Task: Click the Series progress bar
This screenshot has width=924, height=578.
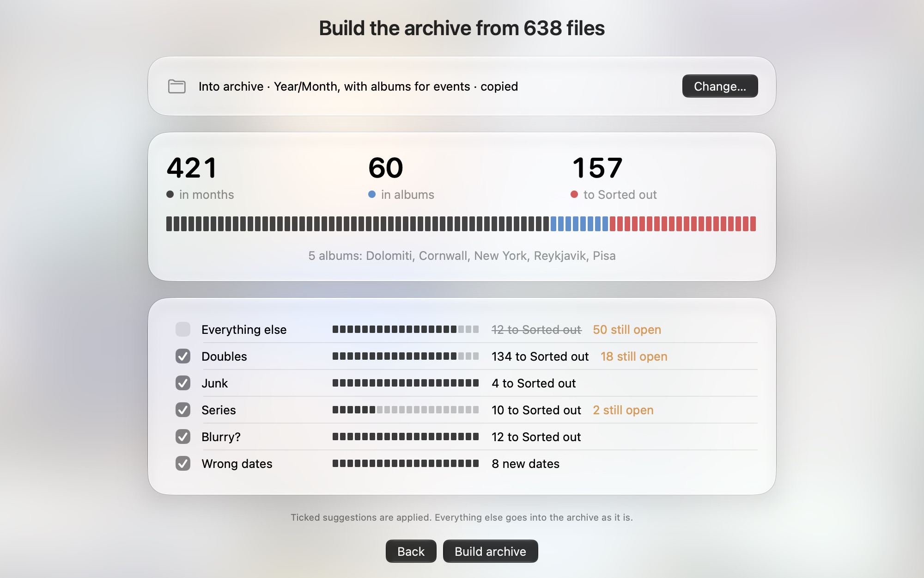Action: click(406, 410)
